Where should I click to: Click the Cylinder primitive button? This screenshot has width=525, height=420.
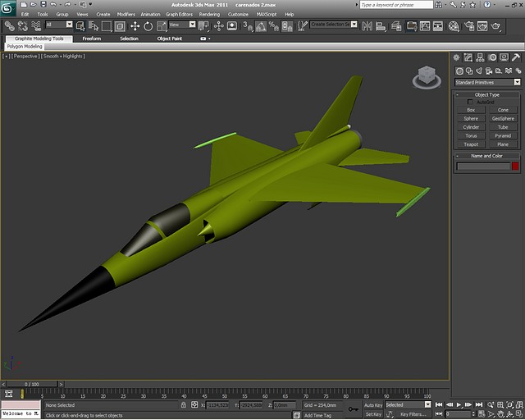(471, 127)
